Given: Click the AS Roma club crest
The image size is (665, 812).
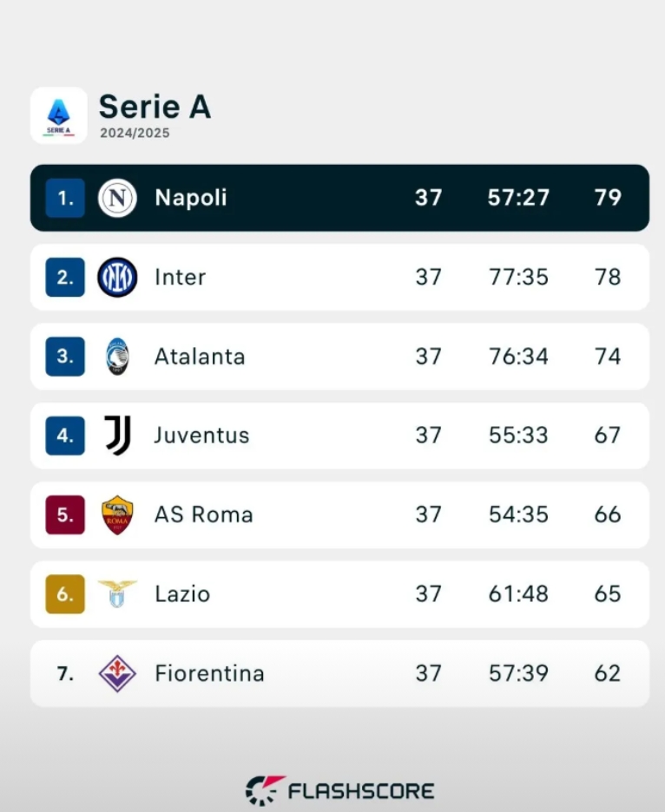Looking at the screenshot, I should 117,514.
